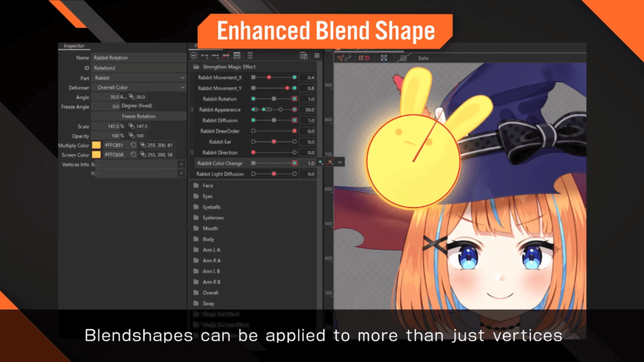Viewport: 644px width, 362px height.
Task: Expand the chevron next to Rabbit Color Change
Action: [341, 162]
